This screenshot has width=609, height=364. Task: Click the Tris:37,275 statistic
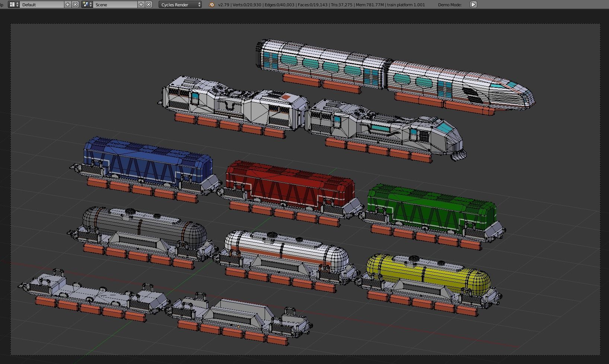[x=341, y=5]
